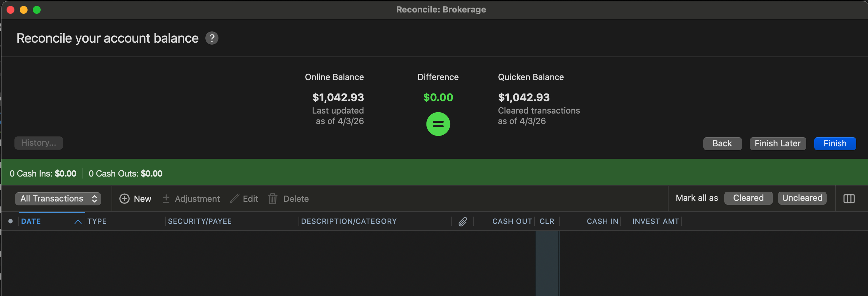Sort by the CASH OUT column header

pyautogui.click(x=512, y=221)
